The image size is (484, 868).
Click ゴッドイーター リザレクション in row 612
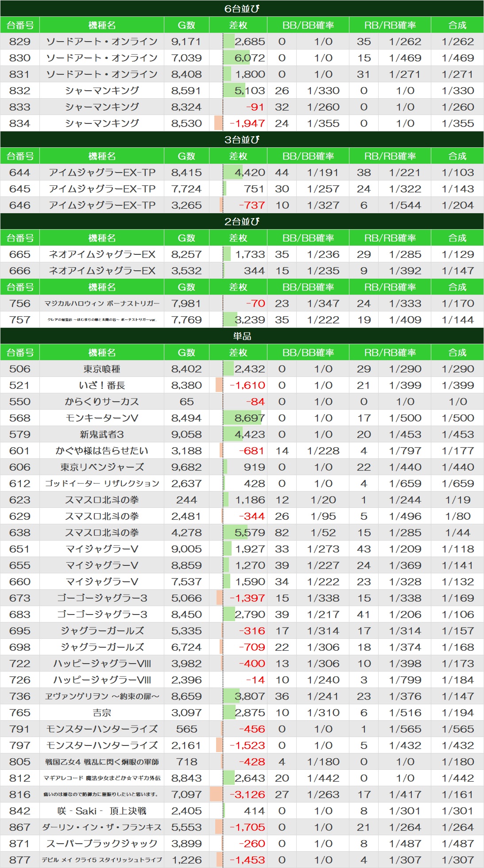(x=102, y=484)
